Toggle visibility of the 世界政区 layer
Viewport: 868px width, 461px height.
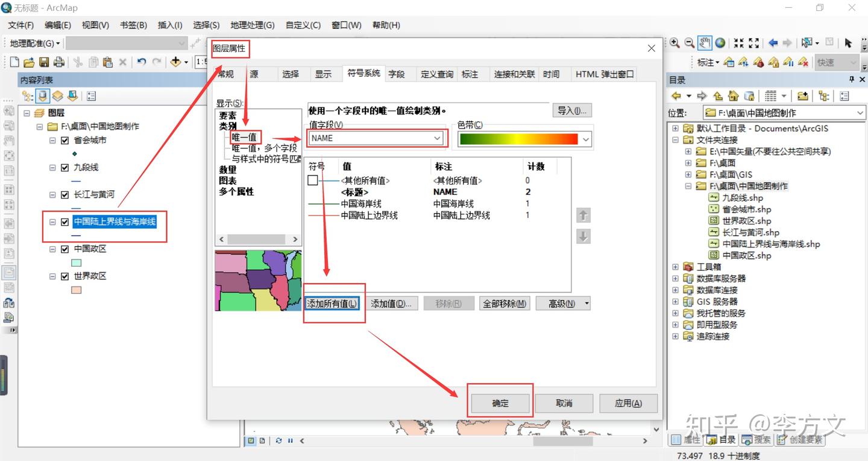click(64, 276)
